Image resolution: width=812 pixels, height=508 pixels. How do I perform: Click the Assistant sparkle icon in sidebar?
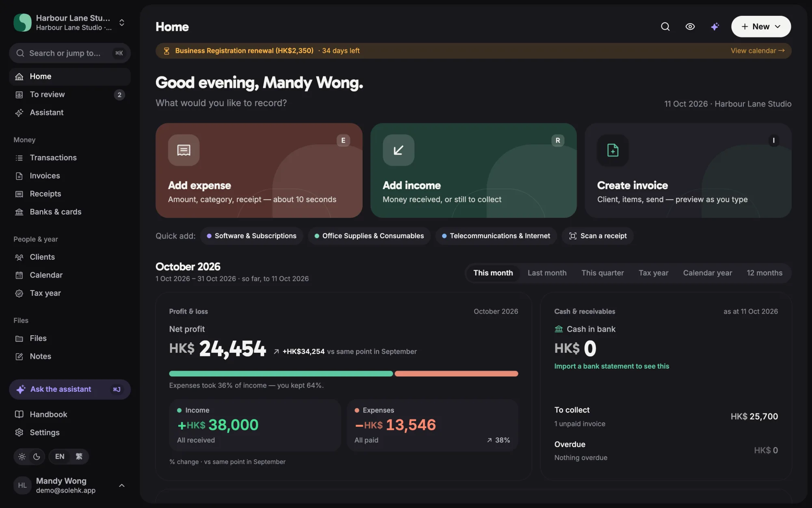tap(19, 113)
